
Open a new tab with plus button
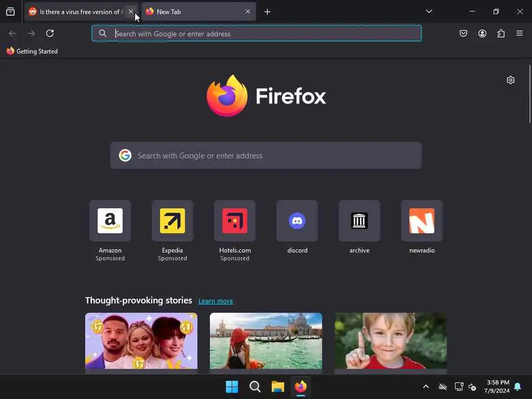[x=268, y=12]
